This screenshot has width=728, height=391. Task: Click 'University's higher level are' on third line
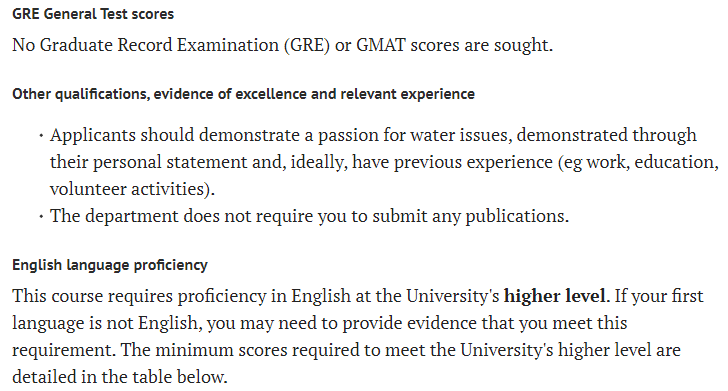click(x=570, y=350)
